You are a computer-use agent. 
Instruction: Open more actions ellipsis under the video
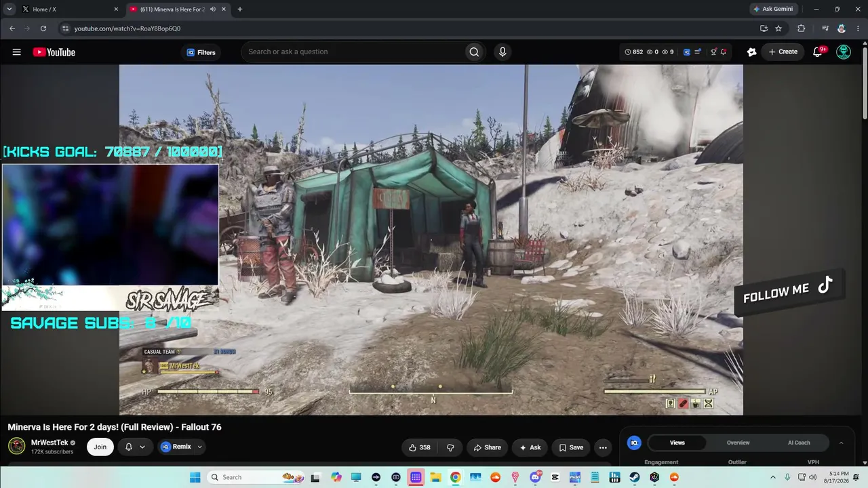coord(603,447)
